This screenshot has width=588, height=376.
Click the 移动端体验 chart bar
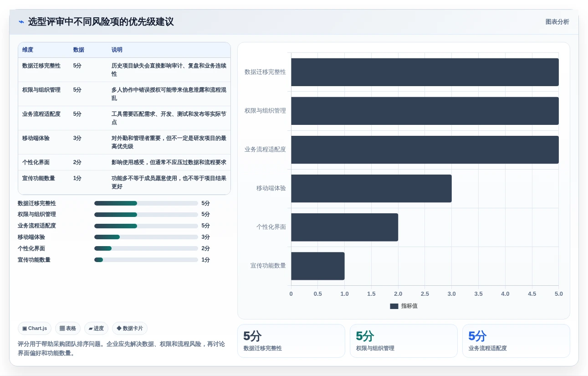[x=371, y=188]
